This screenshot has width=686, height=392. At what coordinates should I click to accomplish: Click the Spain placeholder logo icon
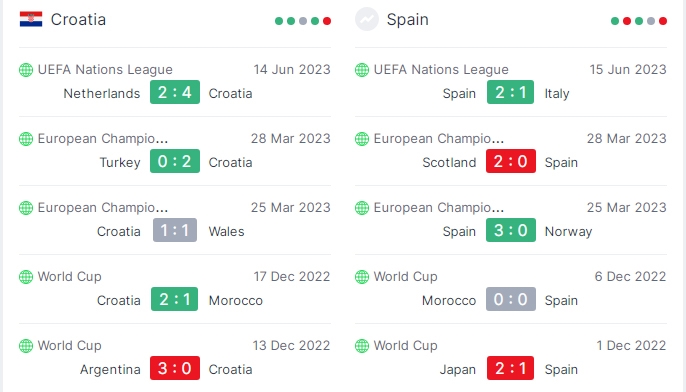click(x=367, y=19)
